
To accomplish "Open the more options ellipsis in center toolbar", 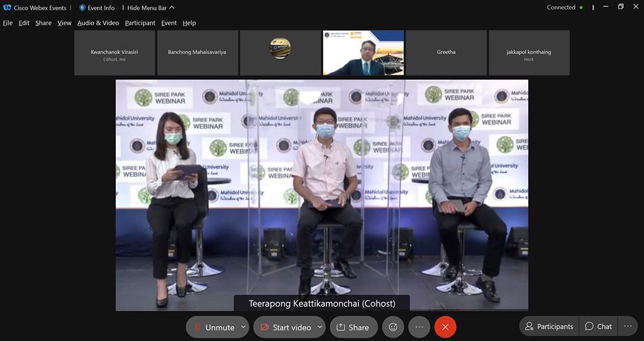I will point(419,327).
